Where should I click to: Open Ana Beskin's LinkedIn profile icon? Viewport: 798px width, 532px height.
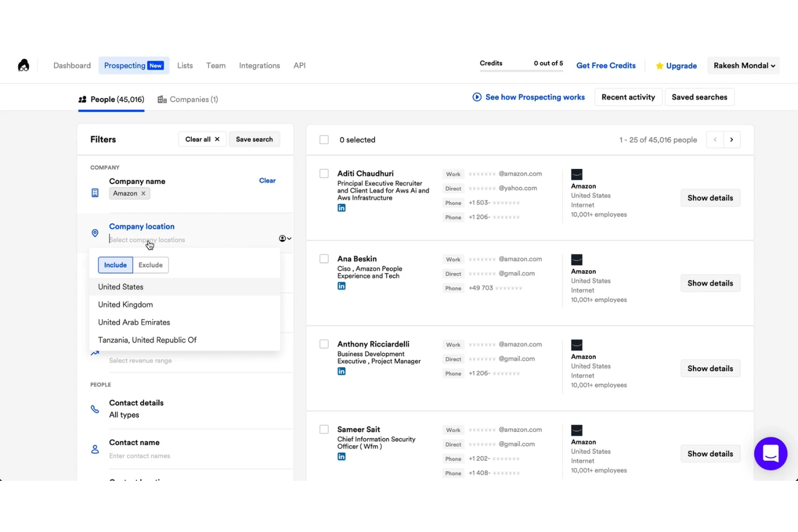[x=341, y=286]
